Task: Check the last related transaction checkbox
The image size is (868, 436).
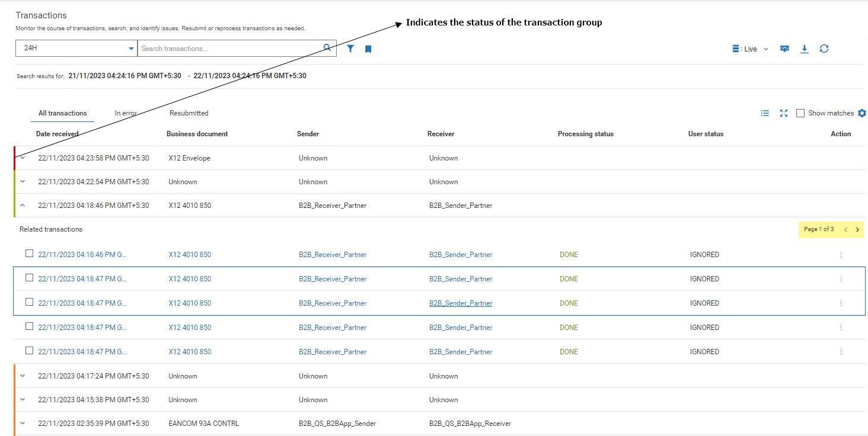Action: tap(29, 351)
